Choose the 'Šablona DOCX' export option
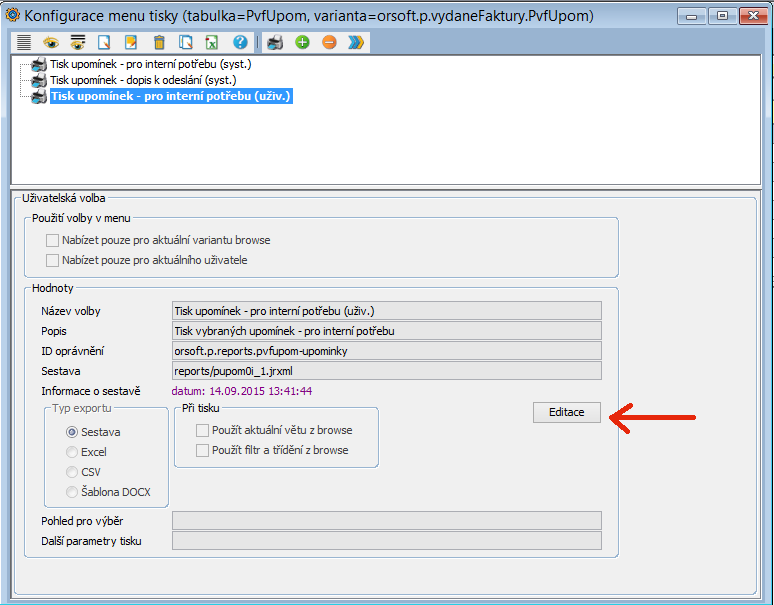 point(71,491)
